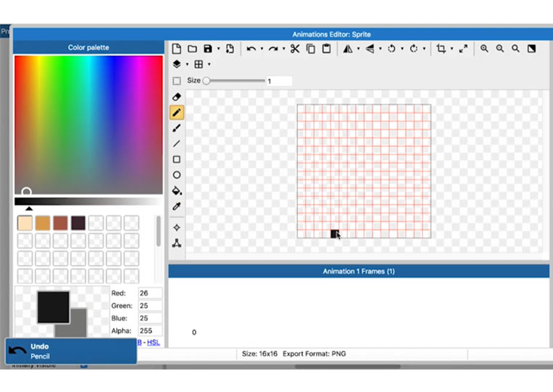Screen dimensions: 553x392
Task: Click the Green value field
Action: pos(150,306)
